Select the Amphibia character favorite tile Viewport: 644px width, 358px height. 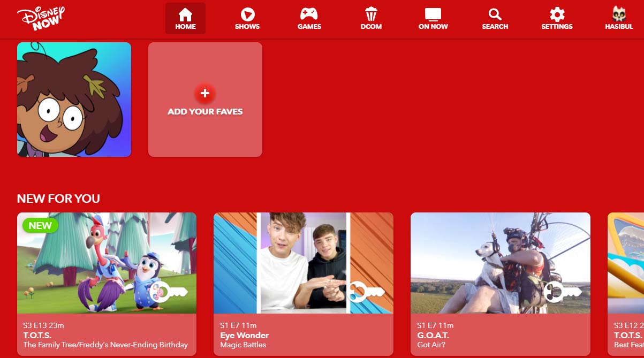74,100
